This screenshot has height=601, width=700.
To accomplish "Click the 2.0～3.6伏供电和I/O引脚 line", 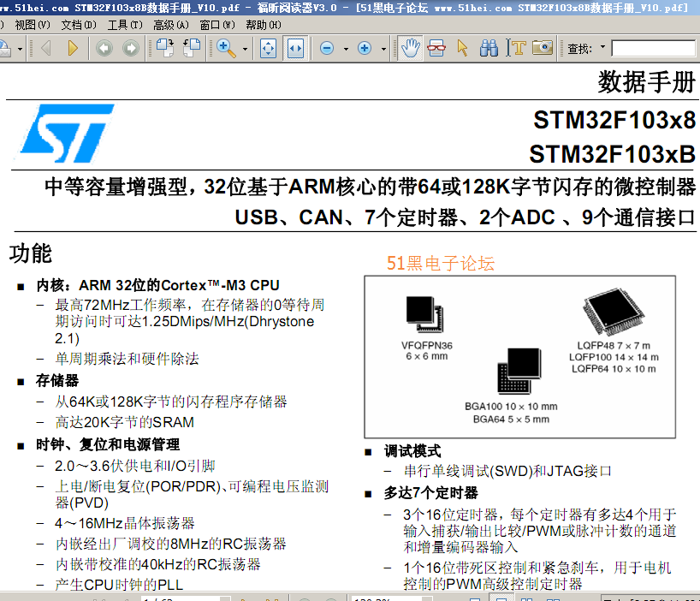I will tap(135, 466).
